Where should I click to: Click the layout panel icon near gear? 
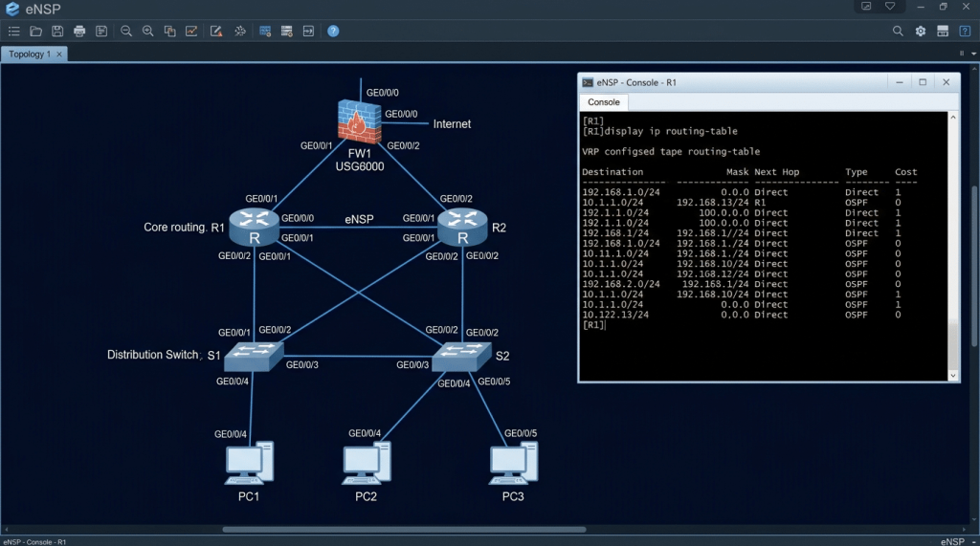943,31
